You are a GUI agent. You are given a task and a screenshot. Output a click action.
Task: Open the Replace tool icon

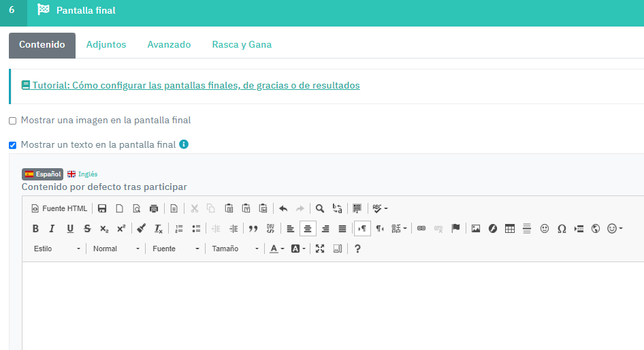pyautogui.click(x=337, y=208)
